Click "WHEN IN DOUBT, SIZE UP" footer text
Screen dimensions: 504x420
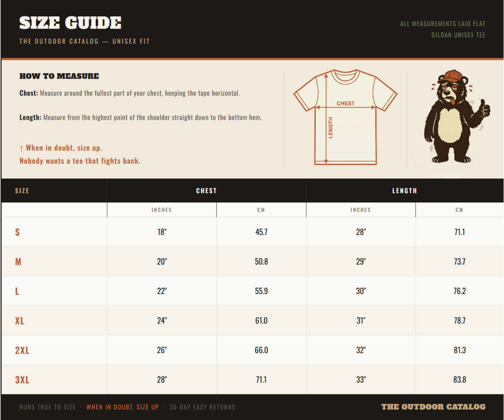[123, 407]
